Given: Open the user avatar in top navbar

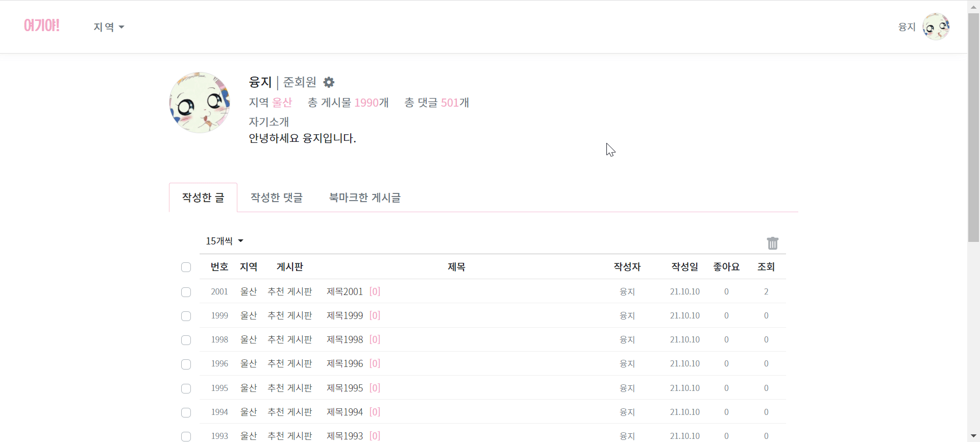Looking at the screenshot, I should (936, 27).
